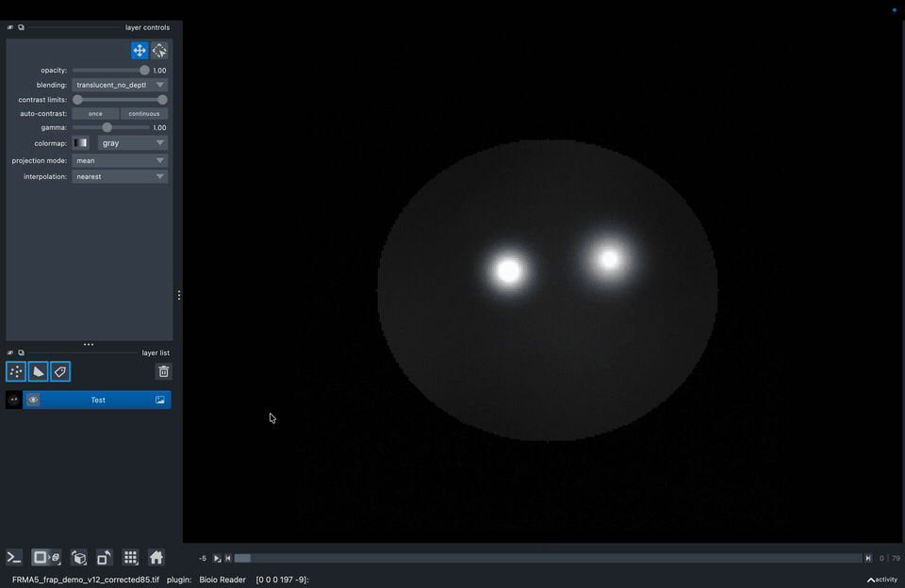
Task: Expand the activity panel
Action: (882, 580)
